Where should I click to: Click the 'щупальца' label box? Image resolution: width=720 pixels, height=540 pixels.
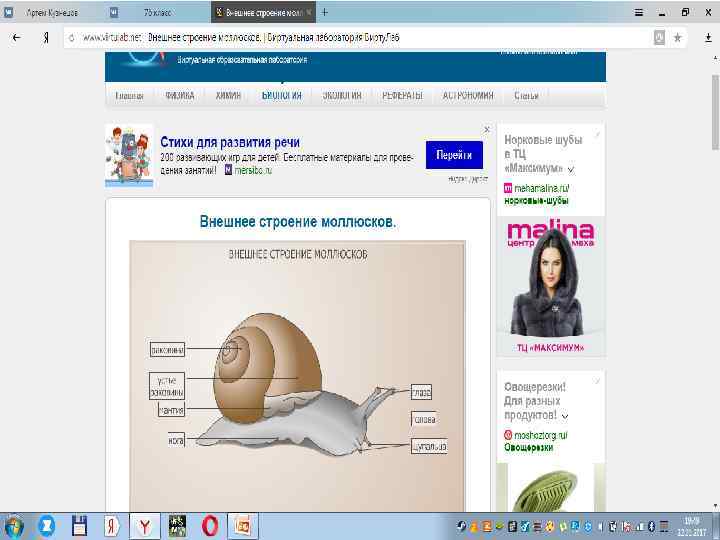coord(429,446)
